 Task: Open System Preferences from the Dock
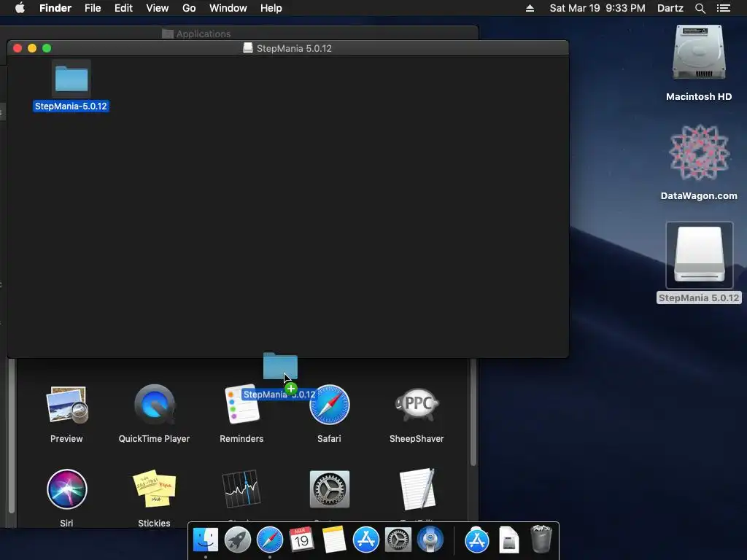click(x=398, y=540)
